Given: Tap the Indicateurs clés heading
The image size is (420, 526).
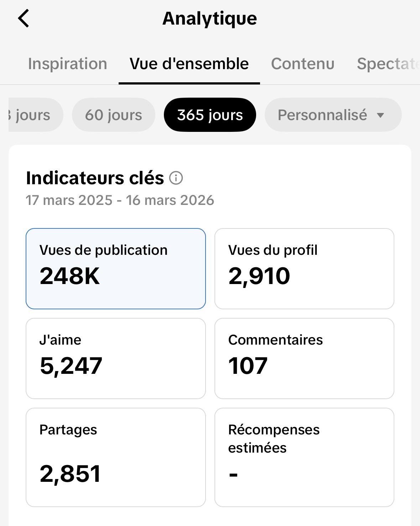Looking at the screenshot, I should coord(95,178).
